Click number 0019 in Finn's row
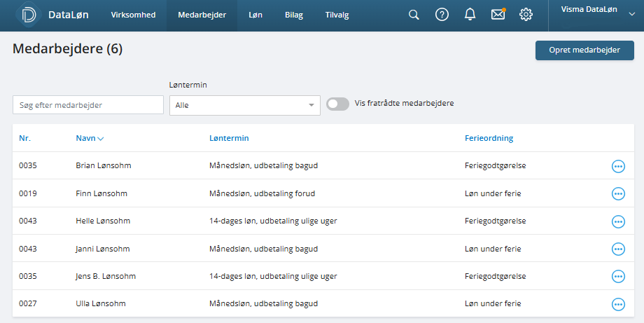 tap(28, 193)
